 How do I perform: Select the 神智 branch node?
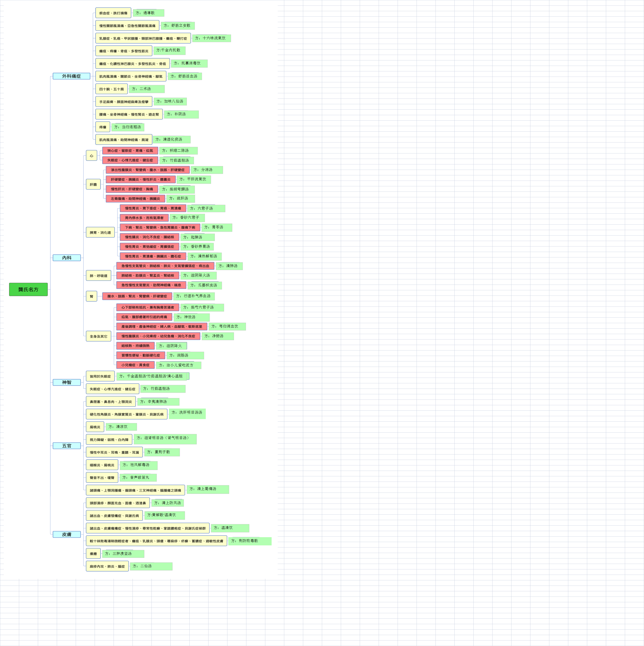(x=67, y=382)
